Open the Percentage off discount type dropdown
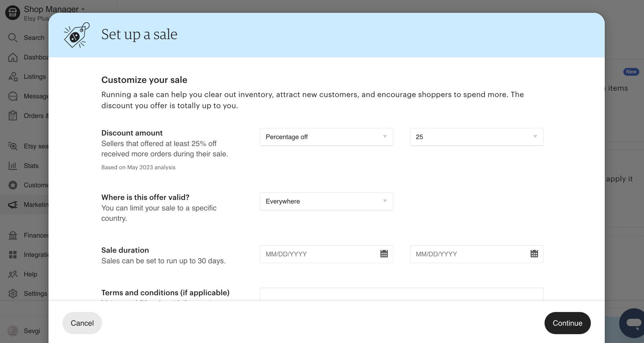 (x=326, y=137)
